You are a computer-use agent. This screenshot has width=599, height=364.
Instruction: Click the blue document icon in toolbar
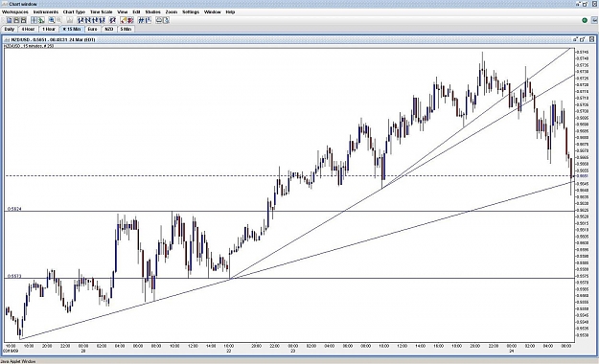(10, 20)
